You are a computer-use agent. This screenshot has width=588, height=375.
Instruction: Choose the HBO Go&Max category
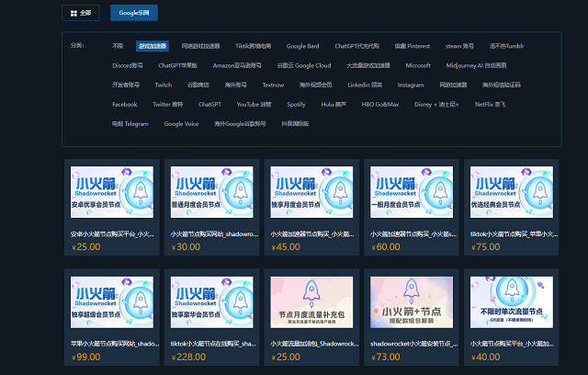pyautogui.click(x=382, y=104)
